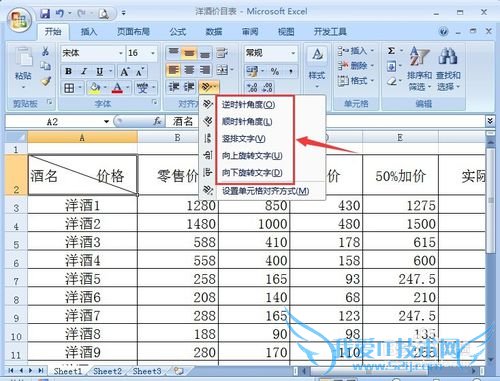The height and width of the screenshot is (381, 500).
Task: Click the Excel Help question icon
Action: tap(443, 32)
